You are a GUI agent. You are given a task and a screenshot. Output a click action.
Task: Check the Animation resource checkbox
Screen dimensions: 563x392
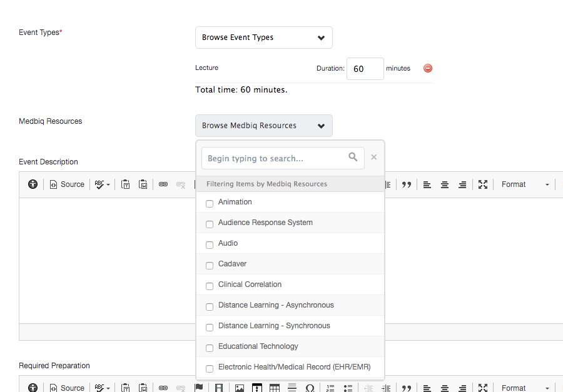[x=210, y=203]
